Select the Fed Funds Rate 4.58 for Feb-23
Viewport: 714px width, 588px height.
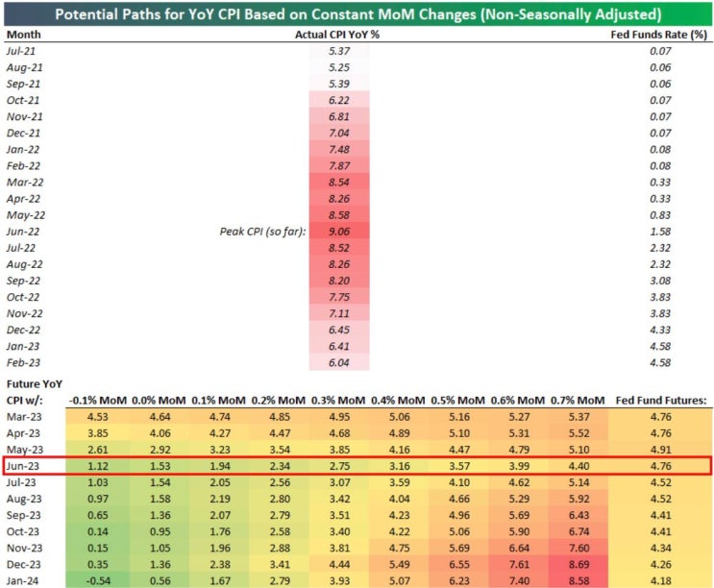pos(660,363)
